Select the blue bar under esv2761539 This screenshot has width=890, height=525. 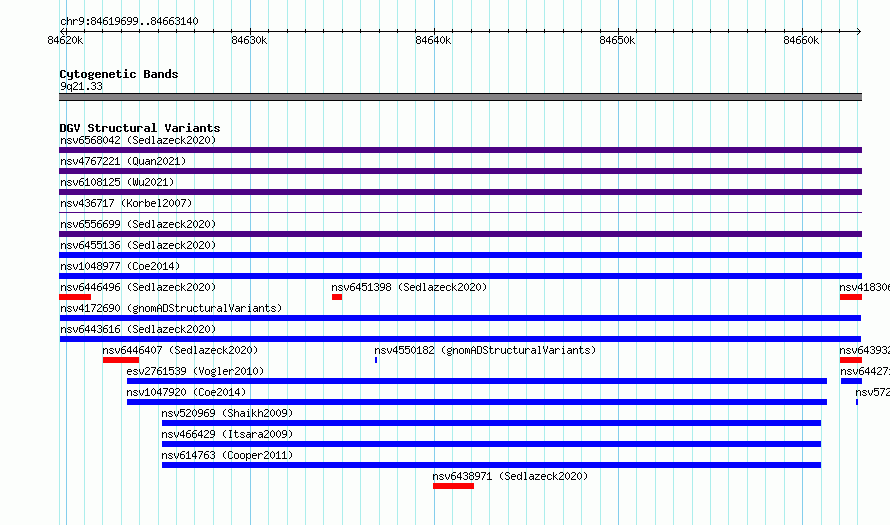477,381
